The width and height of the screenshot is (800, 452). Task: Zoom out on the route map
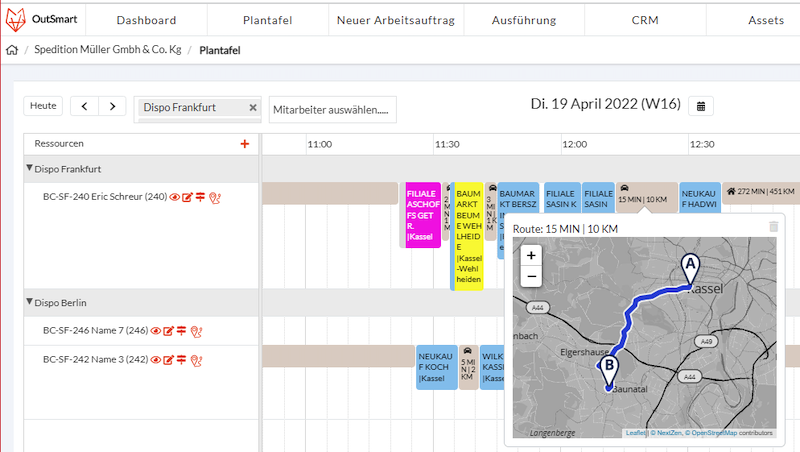(531, 277)
